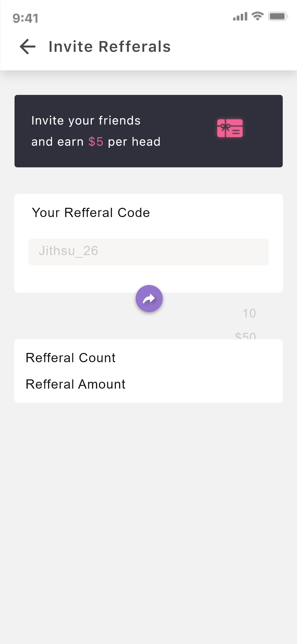Tap the words per head in banner
Viewport: 297px width, 644px height.
(x=134, y=142)
